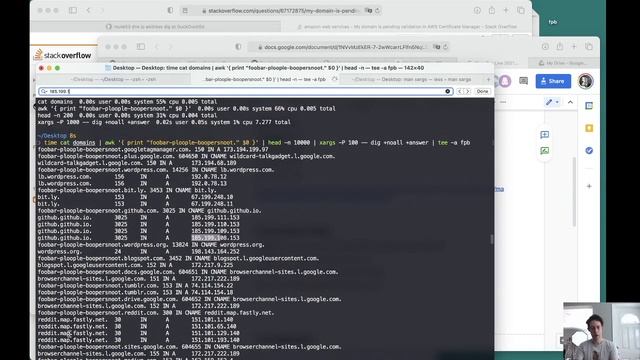Image resolution: width=640 pixels, height=360 pixels.
Task: Select the 'head -n — tee -a fpb' terminal tab
Action: [265, 79]
